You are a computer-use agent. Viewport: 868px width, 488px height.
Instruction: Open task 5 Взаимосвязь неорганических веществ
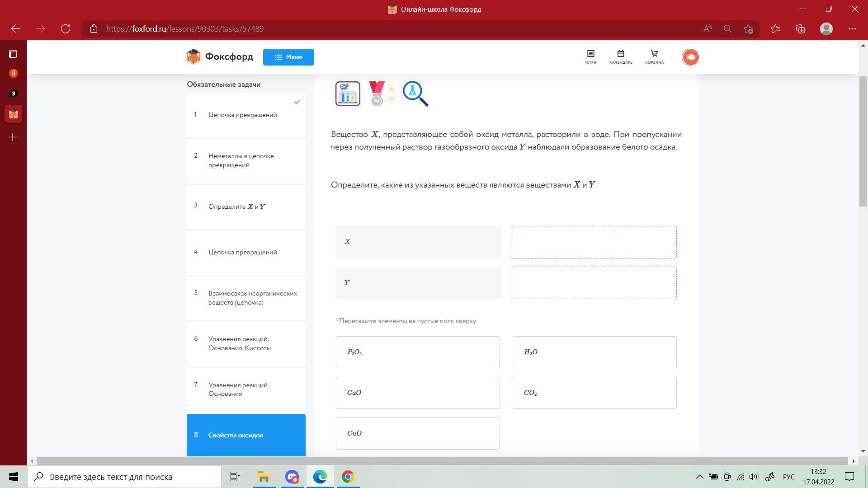(246, 298)
